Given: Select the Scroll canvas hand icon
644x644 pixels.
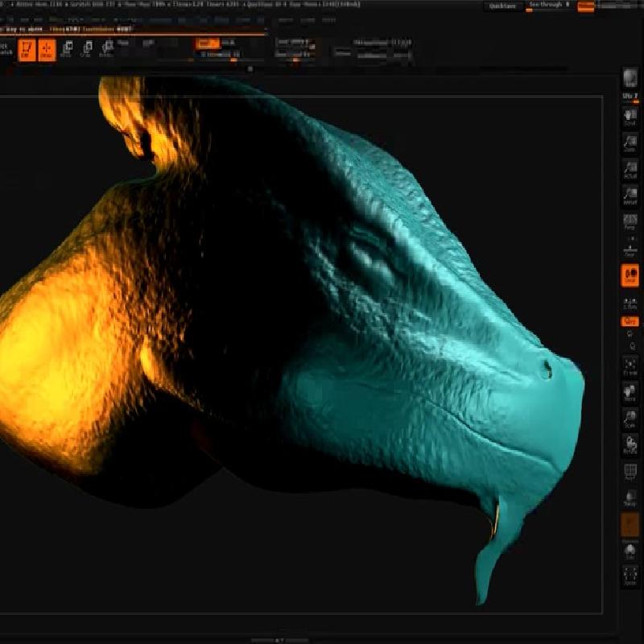Looking at the screenshot, I should 630,118.
